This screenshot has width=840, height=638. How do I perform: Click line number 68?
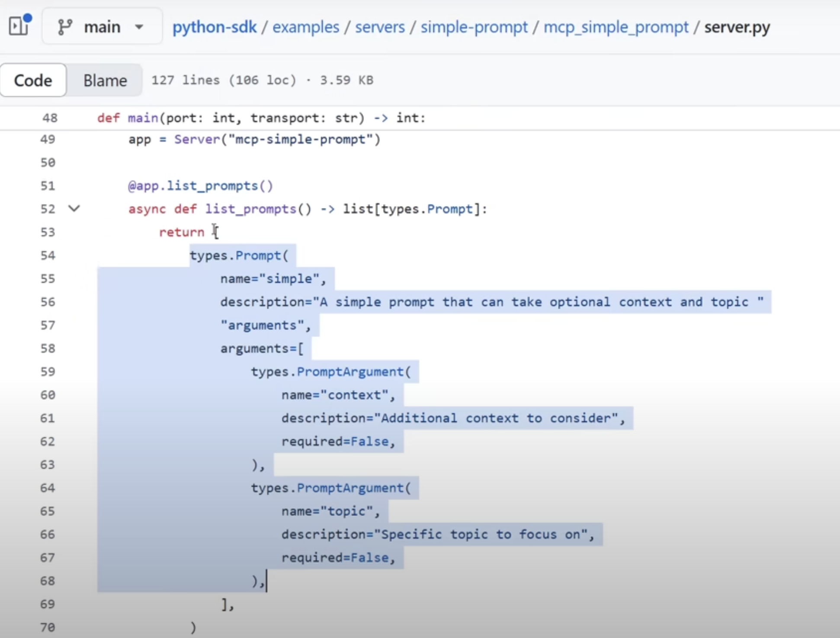(x=48, y=580)
